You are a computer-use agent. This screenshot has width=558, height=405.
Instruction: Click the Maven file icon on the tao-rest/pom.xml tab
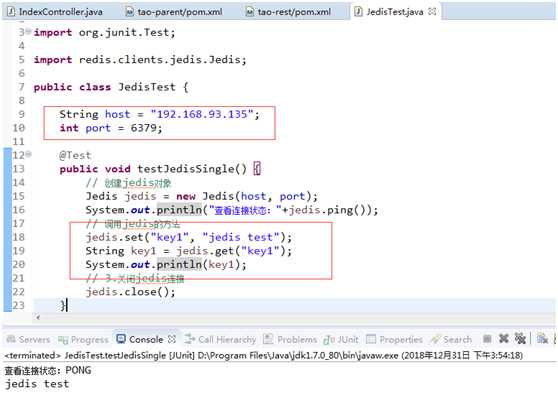point(250,12)
